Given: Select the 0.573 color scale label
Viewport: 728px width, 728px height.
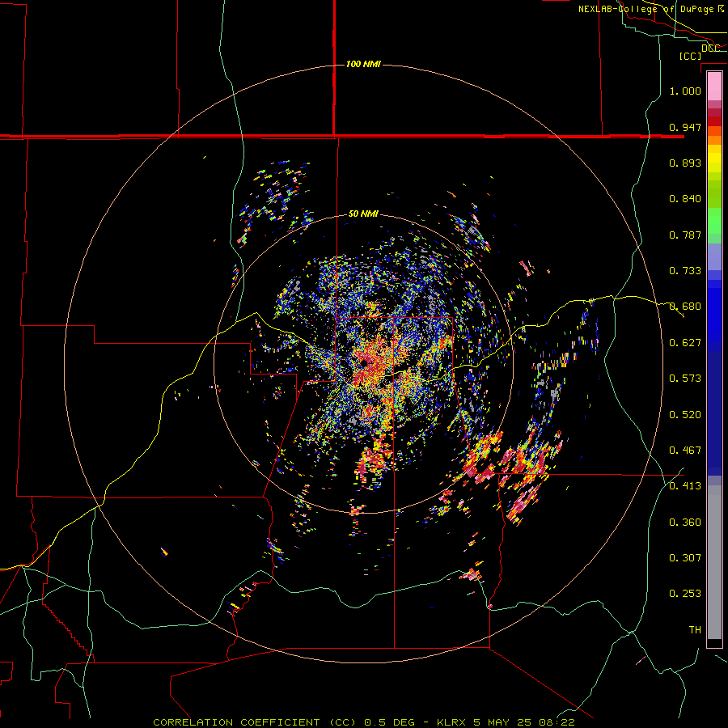Looking at the screenshot, I should point(685,379).
